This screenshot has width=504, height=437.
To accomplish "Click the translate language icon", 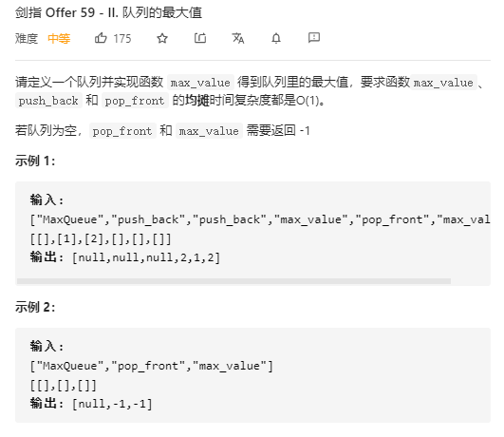I will tap(238, 38).
